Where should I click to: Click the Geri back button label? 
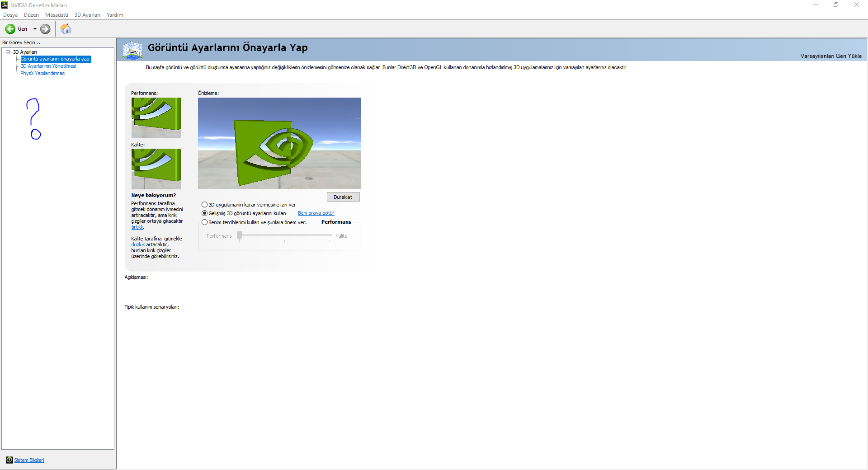(x=23, y=29)
